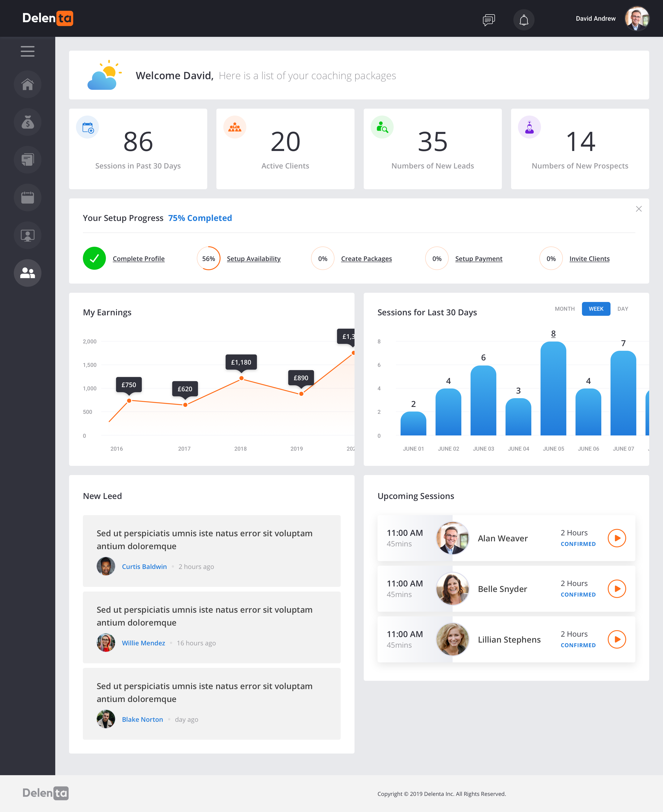Open the hamburger menu in sidebar

[27, 51]
